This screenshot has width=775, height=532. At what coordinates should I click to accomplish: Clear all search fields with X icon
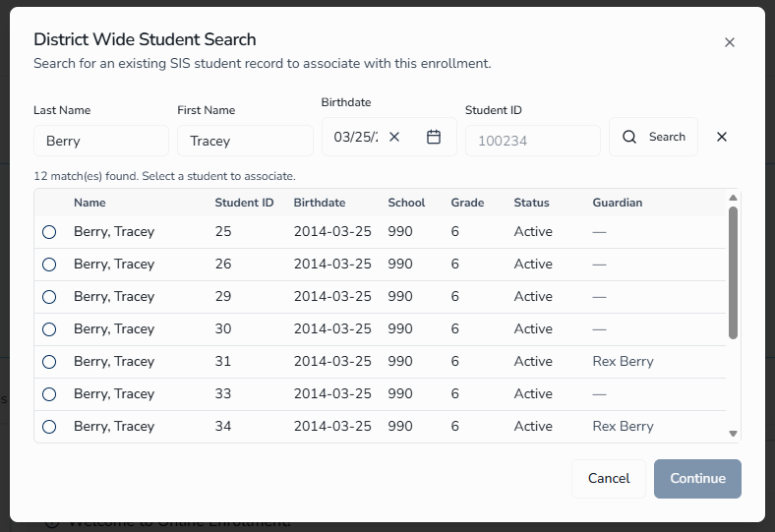(722, 137)
